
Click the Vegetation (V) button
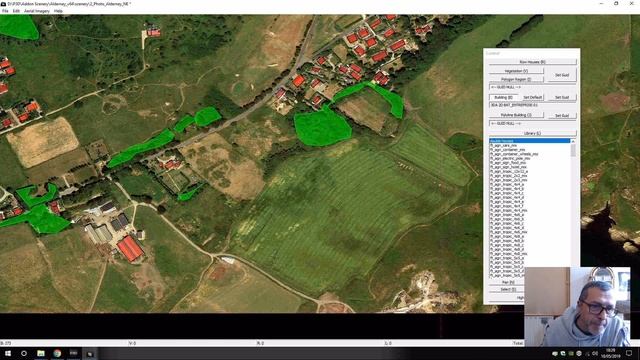click(516, 71)
